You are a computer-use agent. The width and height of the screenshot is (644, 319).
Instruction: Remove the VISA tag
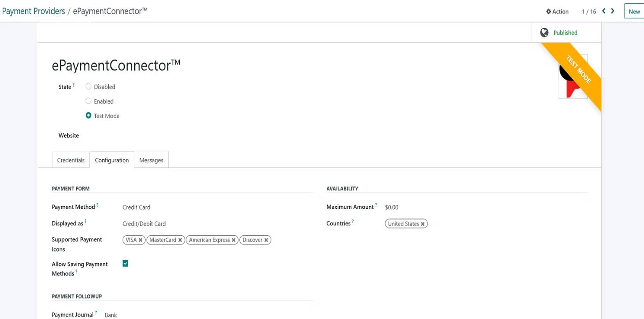coord(141,240)
